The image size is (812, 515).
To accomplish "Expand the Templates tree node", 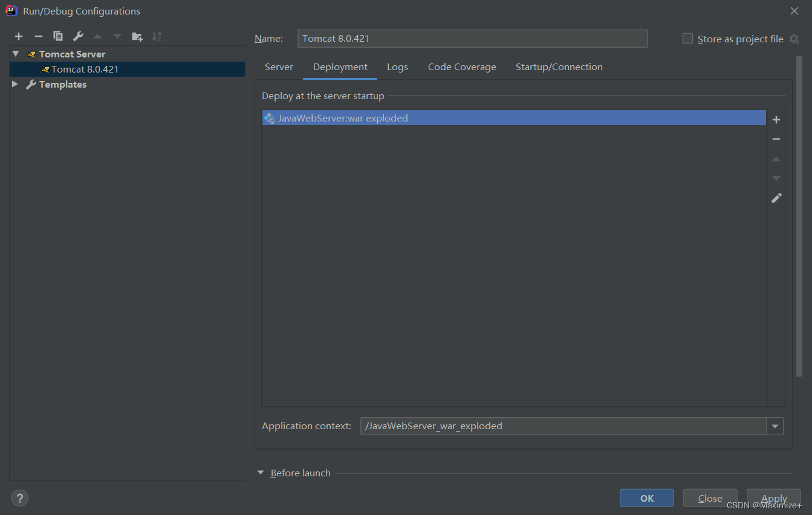I will pos(16,85).
